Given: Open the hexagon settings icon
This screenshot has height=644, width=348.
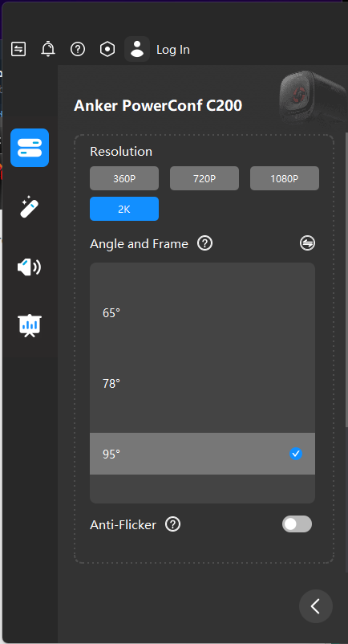Looking at the screenshot, I should click(107, 49).
